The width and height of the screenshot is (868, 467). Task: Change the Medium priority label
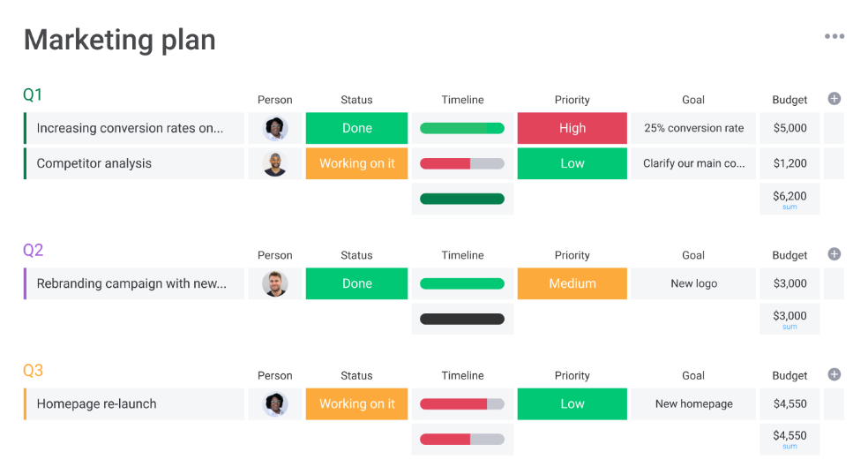(x=572, y=283)
